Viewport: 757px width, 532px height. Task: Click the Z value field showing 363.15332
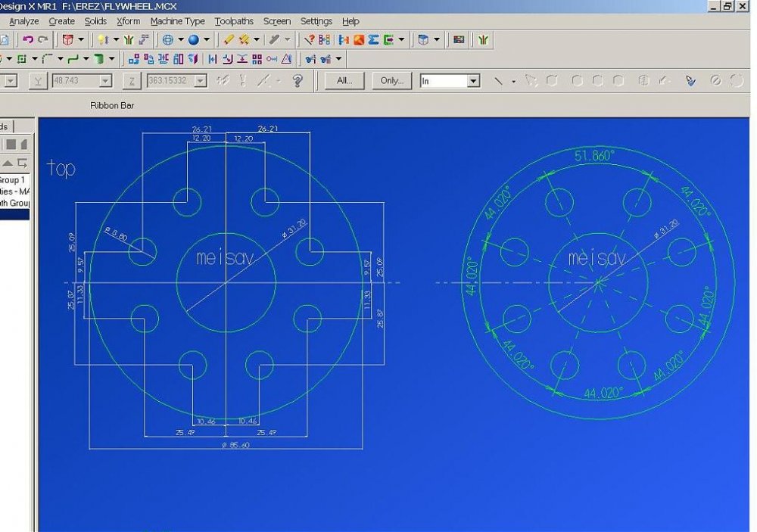click(170, 81)
